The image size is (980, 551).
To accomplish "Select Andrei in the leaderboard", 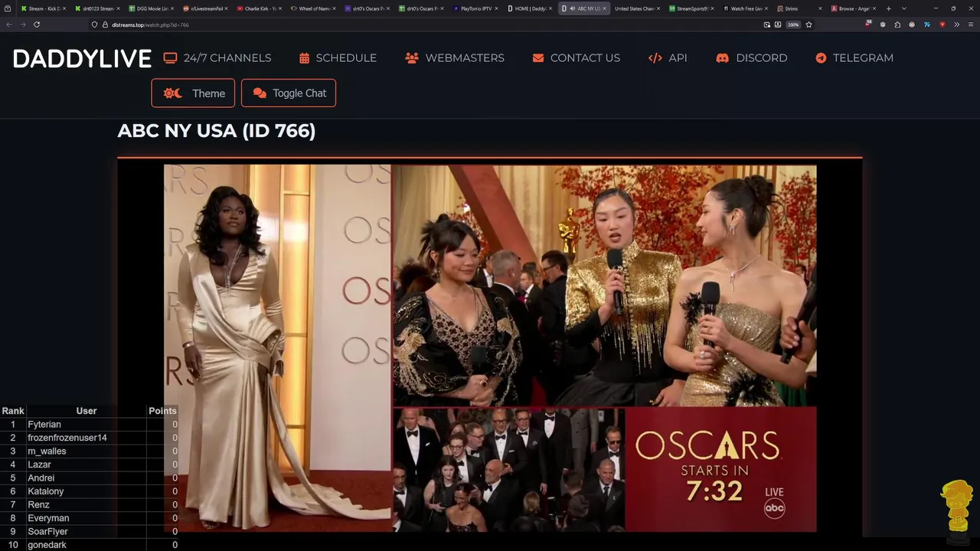I will (x=41, y=478).
